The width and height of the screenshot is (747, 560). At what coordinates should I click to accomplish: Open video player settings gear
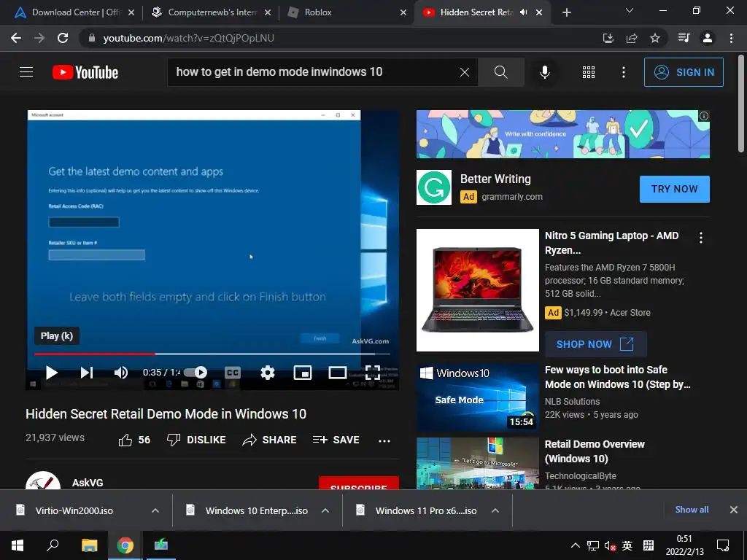268,373
